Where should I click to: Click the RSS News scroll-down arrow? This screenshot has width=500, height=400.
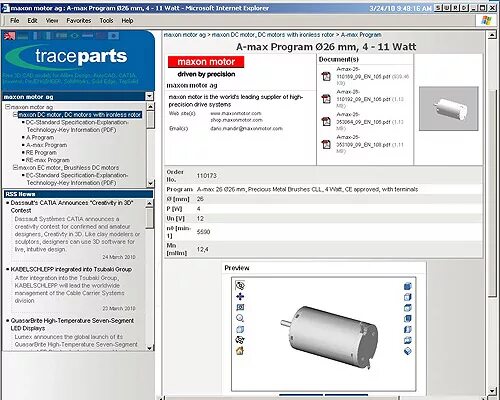(x=150, y=347)
